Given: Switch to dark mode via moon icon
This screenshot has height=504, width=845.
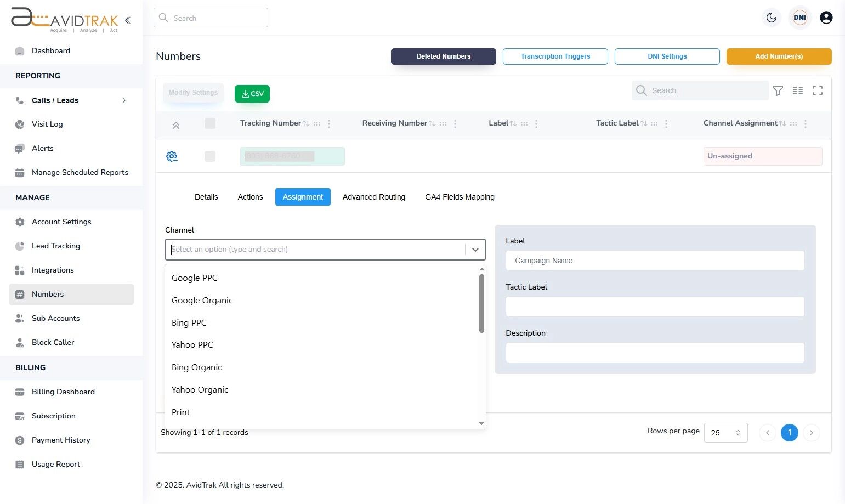Looking at the screenshot, I should coord(772,18).
